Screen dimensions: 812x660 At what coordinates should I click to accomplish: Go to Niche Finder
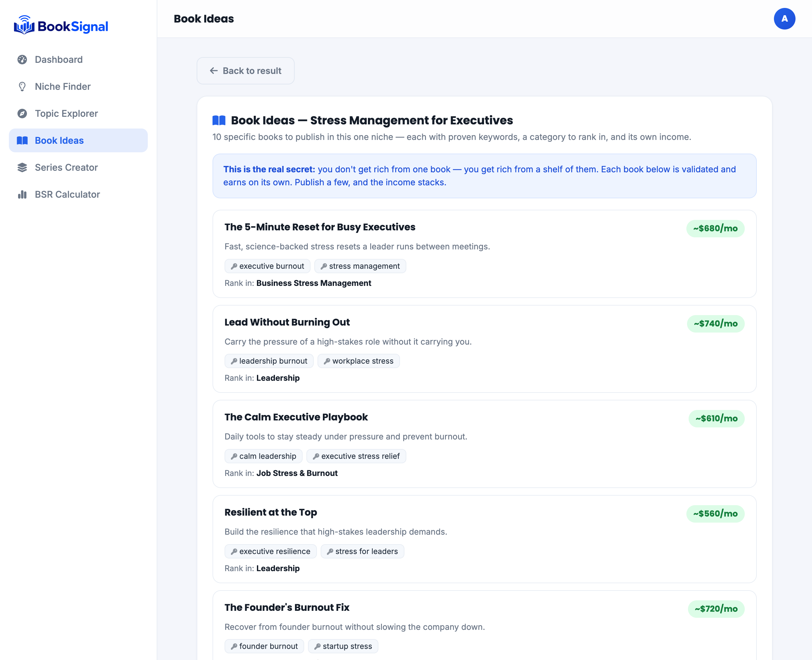point(78,87)
